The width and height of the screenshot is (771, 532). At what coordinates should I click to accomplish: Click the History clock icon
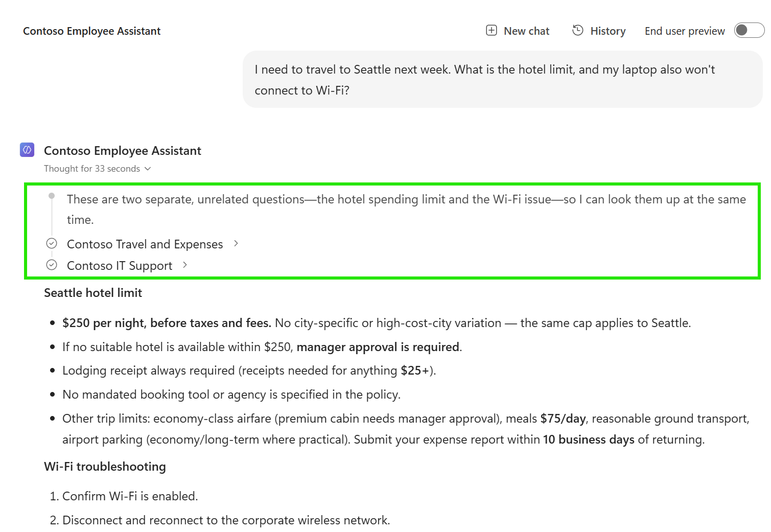(578, 31)
